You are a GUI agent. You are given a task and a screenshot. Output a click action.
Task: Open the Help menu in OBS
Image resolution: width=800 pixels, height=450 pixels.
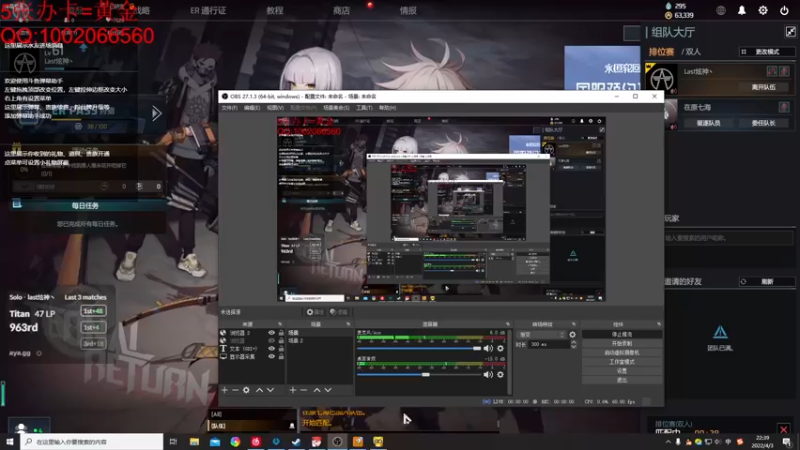click(387, 108)
